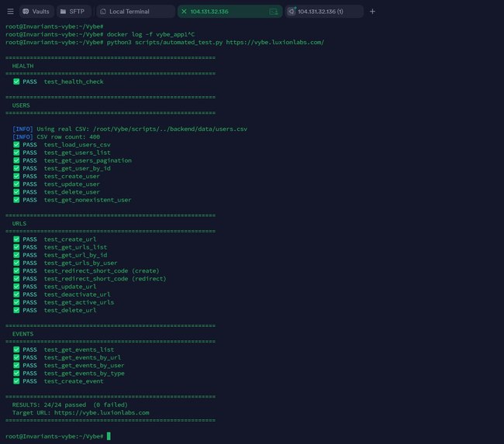Click the URL in the python3 command
504x444 pixels.
[275, 43]
